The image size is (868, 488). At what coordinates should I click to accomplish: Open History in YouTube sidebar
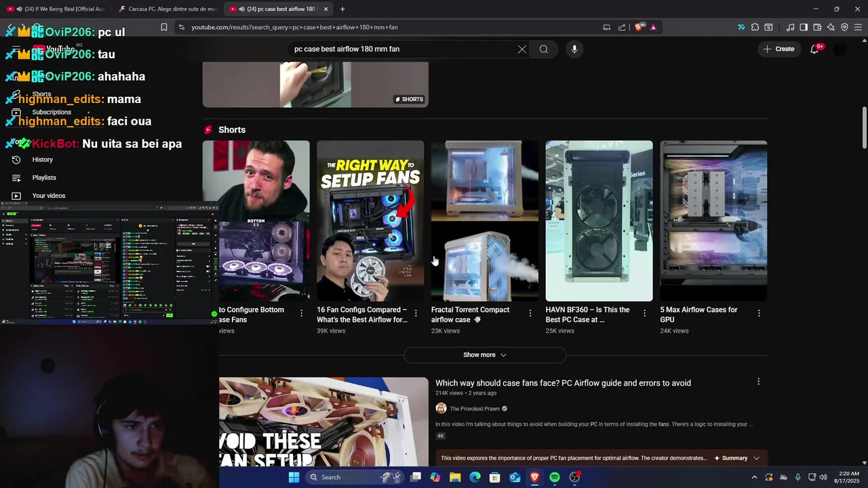click(x=42, y=160)
